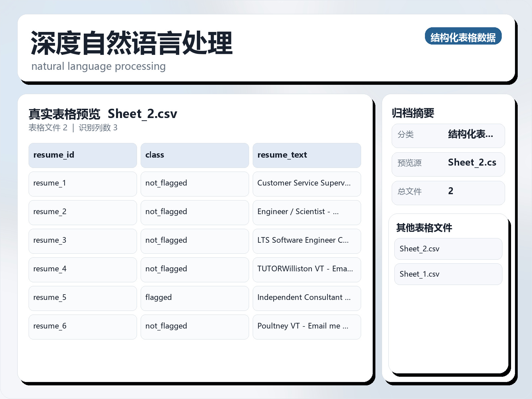Click the TUTORWilliston VT text cell
The width and height of the screenshot is (532, 399).
tap(307, 269)
